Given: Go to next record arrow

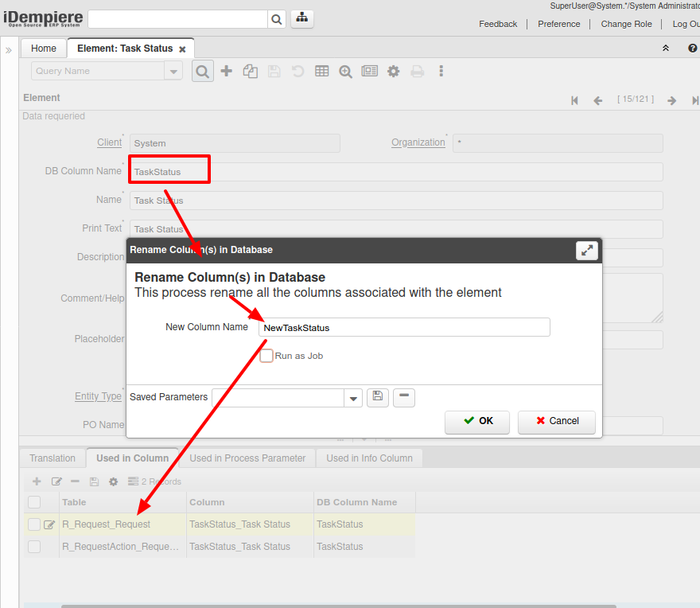Looking at the screenshot, I should coord(672,100).
